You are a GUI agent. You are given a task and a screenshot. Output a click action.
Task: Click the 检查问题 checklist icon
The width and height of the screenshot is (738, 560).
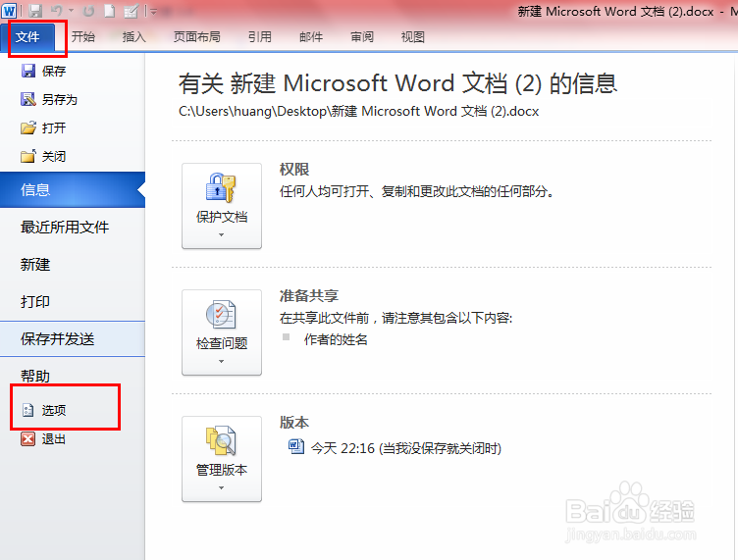coord(221,314)
